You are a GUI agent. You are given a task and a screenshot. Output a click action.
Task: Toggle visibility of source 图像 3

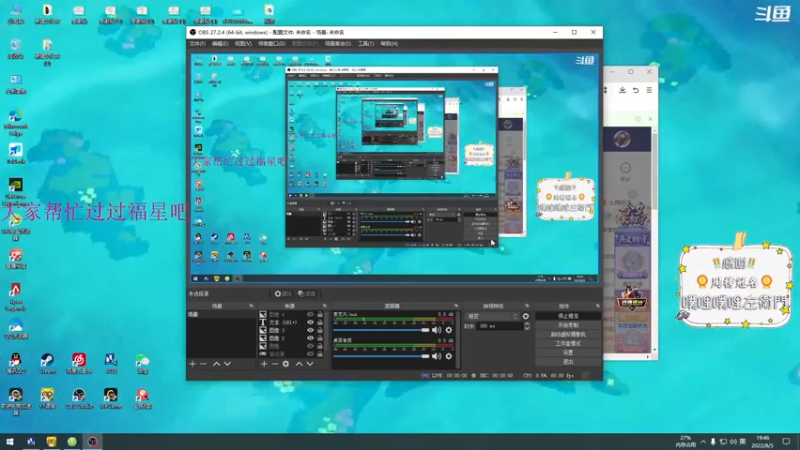310,330
